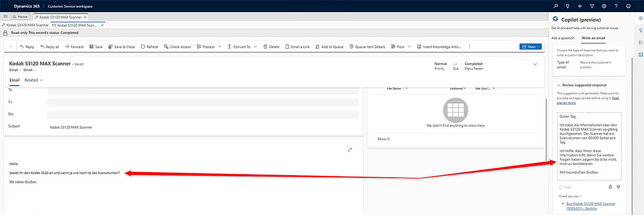The width and height of the screenshot is (644, 215).
Task: Collapse Review suggested response section
Action: pyautogui.click(x=558, y=86)
